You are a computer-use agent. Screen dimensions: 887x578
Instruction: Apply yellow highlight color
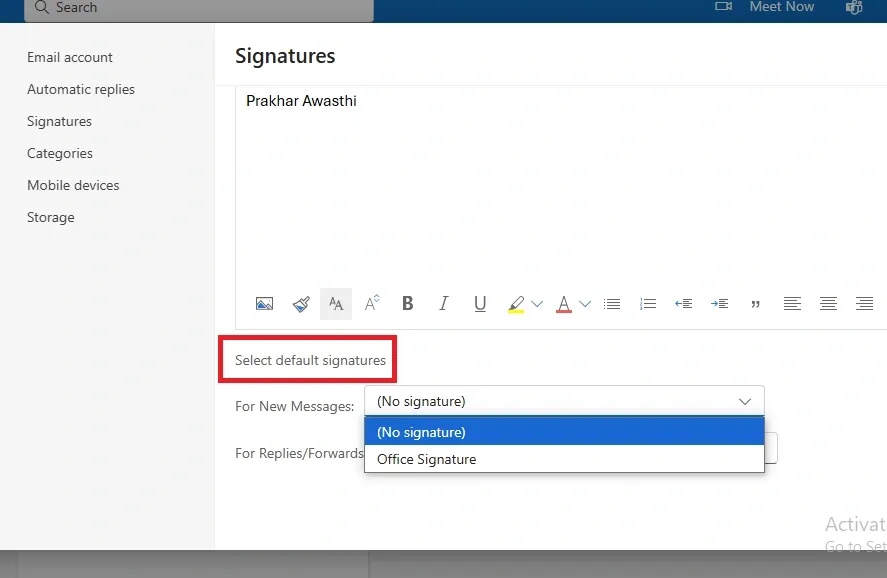tap(516, 304)
